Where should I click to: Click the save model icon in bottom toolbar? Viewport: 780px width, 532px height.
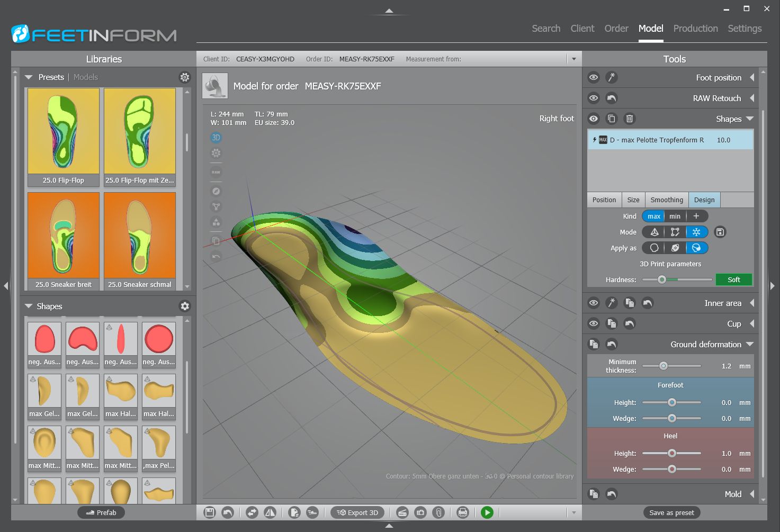point(209,512)
